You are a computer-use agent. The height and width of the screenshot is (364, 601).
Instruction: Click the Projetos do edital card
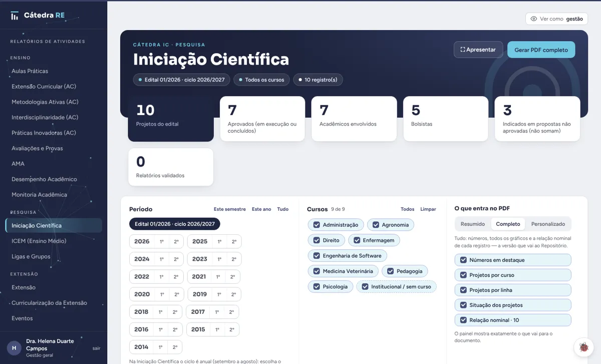point(171,119)
